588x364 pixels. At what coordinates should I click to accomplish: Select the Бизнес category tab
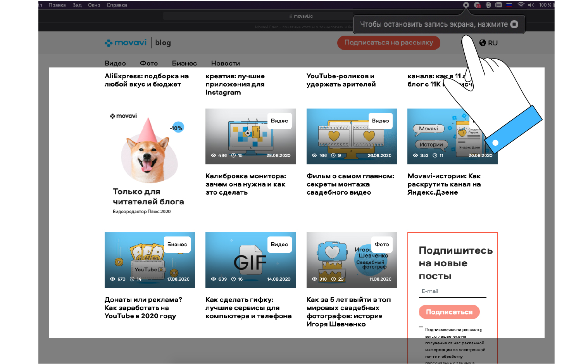[x=184, y=63]
